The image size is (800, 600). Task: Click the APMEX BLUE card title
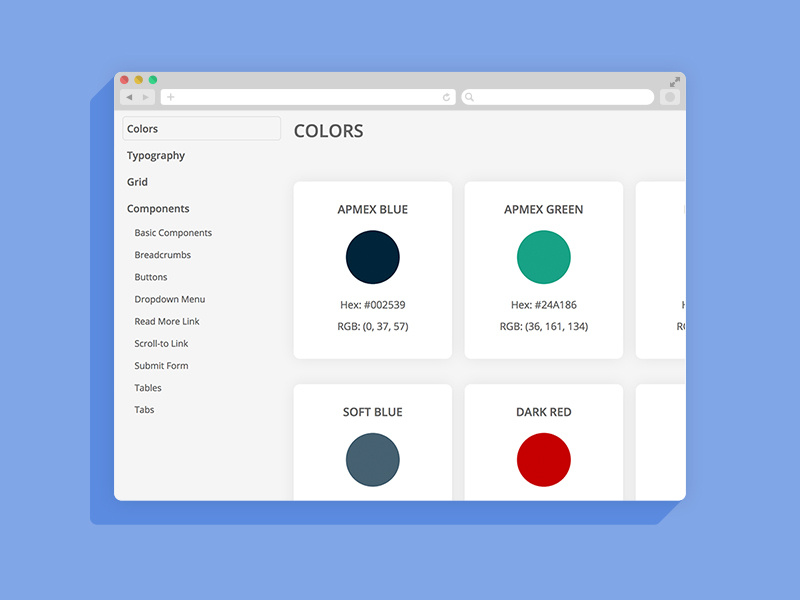coord(373,210)
